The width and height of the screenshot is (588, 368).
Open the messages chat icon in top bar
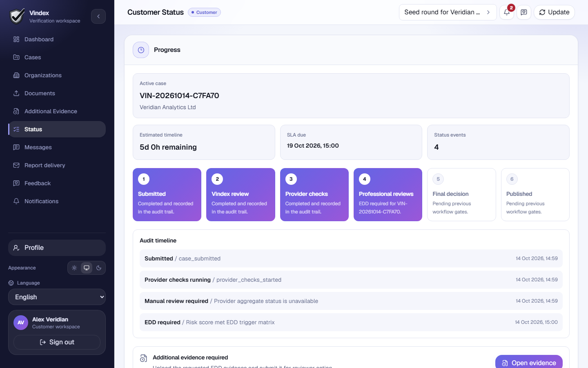[524, 12]
